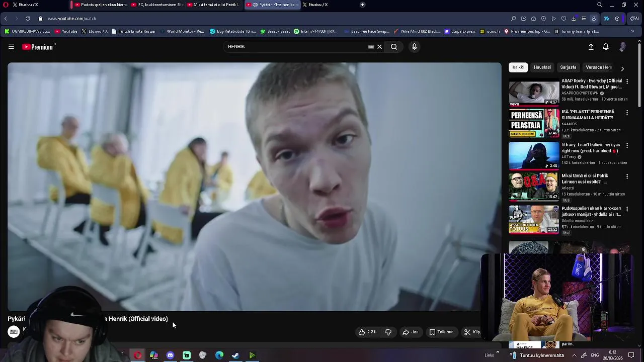Click the video player to pause
The height and width of the screenshot is (362, 644).
click(x=254, y=187)
